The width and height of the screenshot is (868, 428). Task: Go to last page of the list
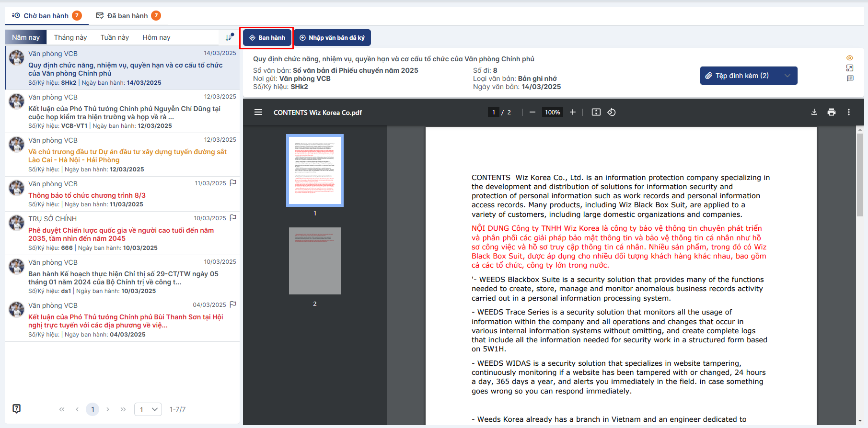tap(123, 409)
